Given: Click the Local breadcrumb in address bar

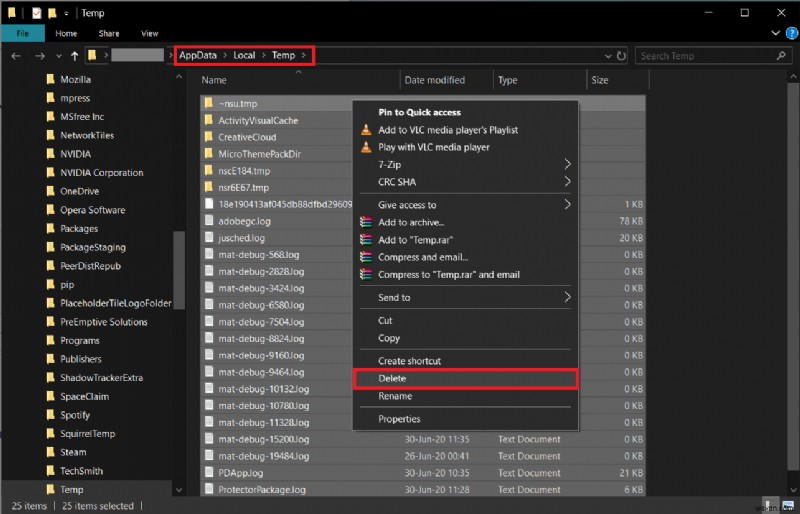Looking at the screenshot, I should pyautogui.click(x=244, y=56).
